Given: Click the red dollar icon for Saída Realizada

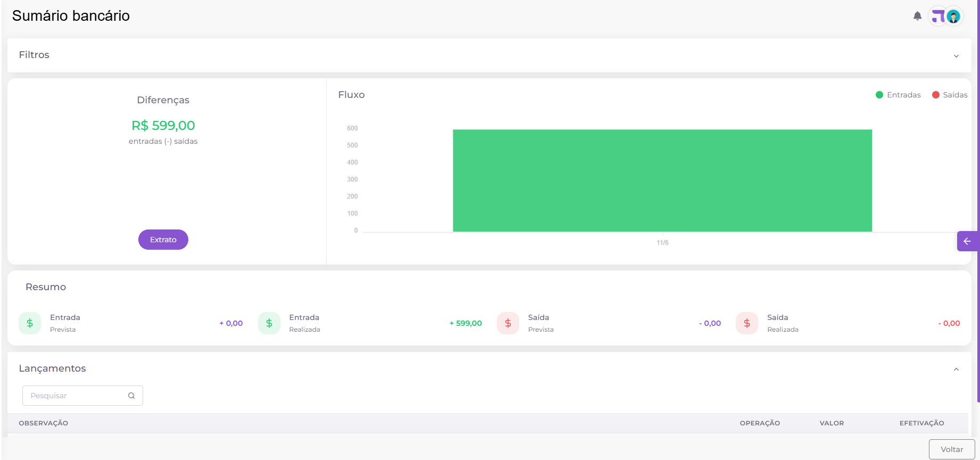Looking at the screenshot, I should click(x=747, y=323).
